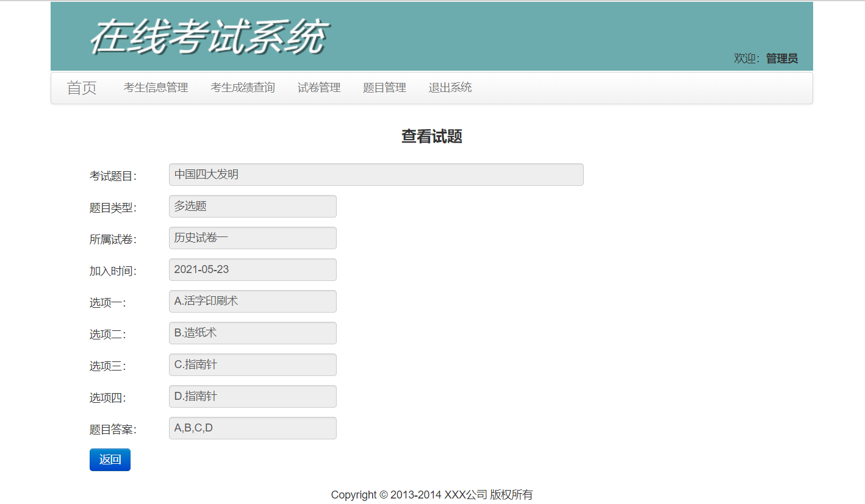Click the 选项四 field with D.指南针
The width and height of the screenshot is (865, 504).
tap(253, 396)
